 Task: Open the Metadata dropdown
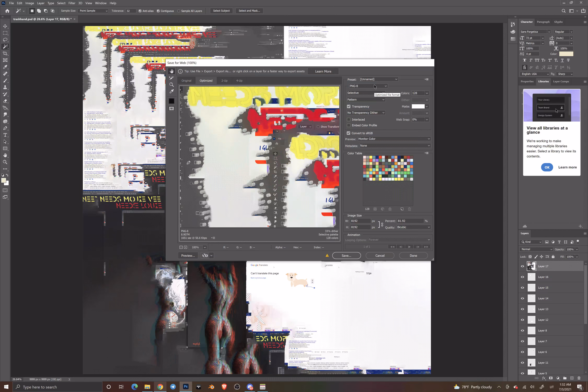[395, 146]
